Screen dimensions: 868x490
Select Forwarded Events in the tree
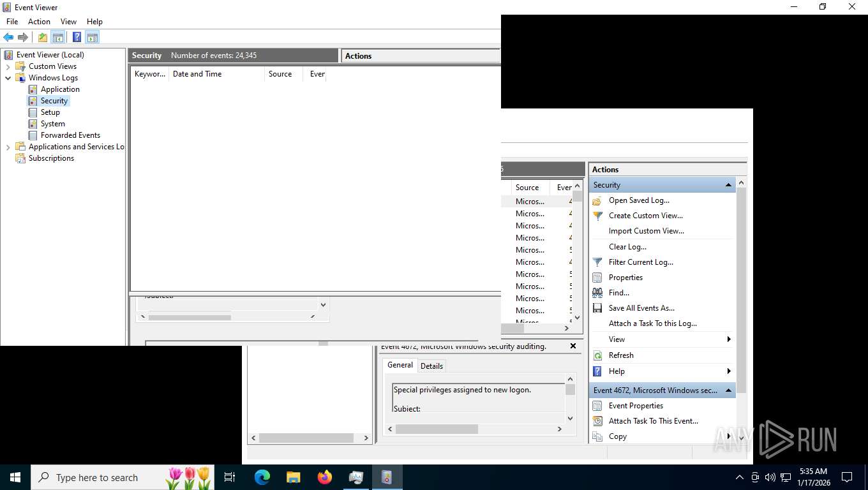70,135
